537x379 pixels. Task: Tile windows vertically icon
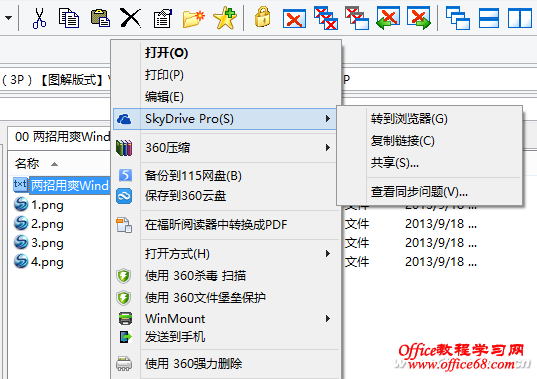point(520,18)
